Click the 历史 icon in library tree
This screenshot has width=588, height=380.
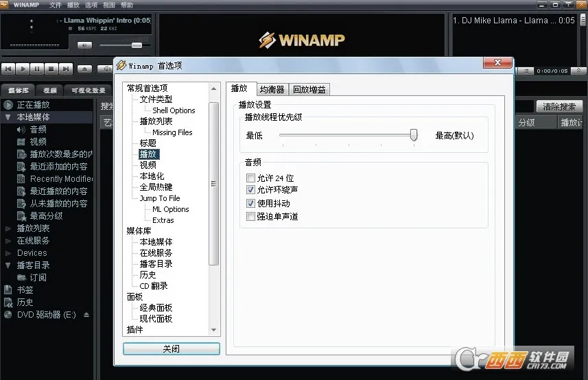coord(8,302)
